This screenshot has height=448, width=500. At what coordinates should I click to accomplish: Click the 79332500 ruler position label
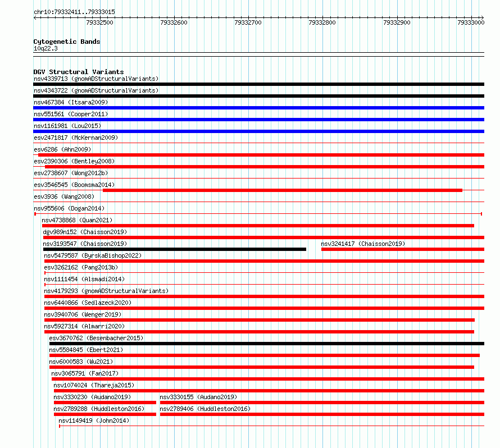99,22
